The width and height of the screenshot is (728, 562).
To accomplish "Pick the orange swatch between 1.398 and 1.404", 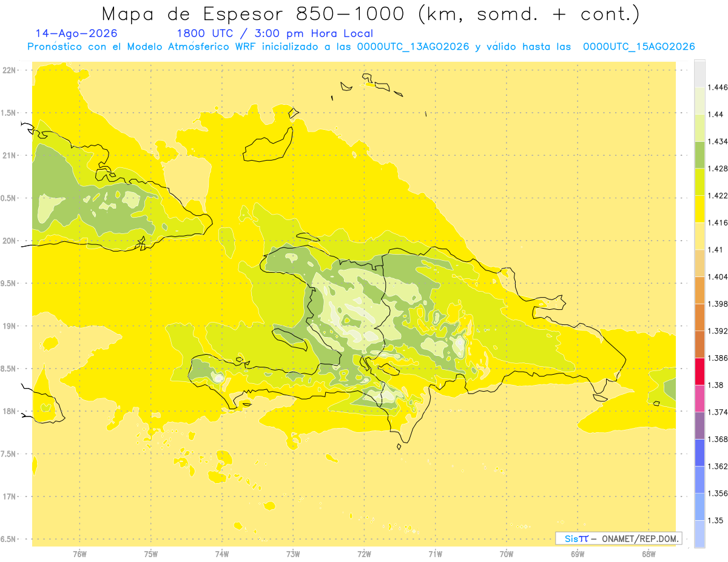I will coord(699,290).
